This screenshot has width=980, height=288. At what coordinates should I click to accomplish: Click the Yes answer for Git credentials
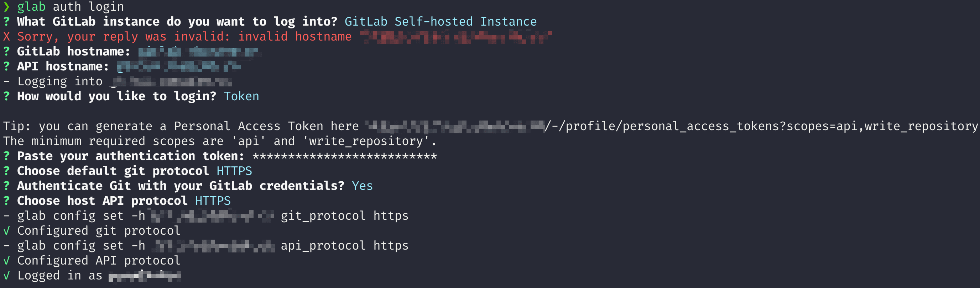pos(362,186)
